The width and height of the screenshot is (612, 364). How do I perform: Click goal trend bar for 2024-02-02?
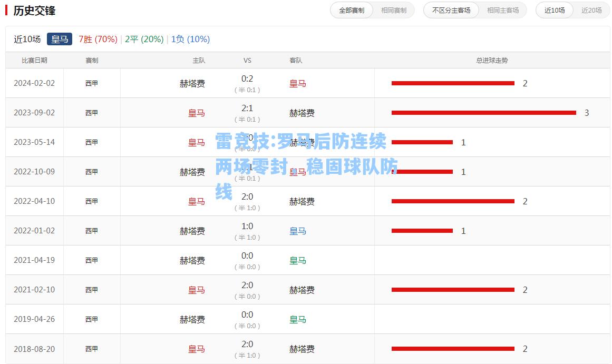coord(453,83)
